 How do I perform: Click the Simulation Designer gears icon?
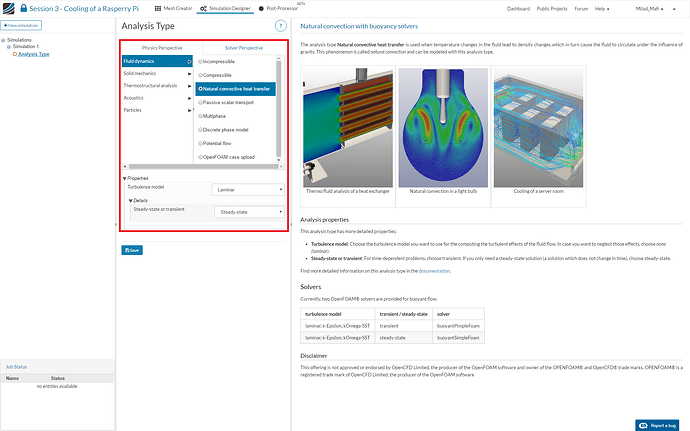203,8
